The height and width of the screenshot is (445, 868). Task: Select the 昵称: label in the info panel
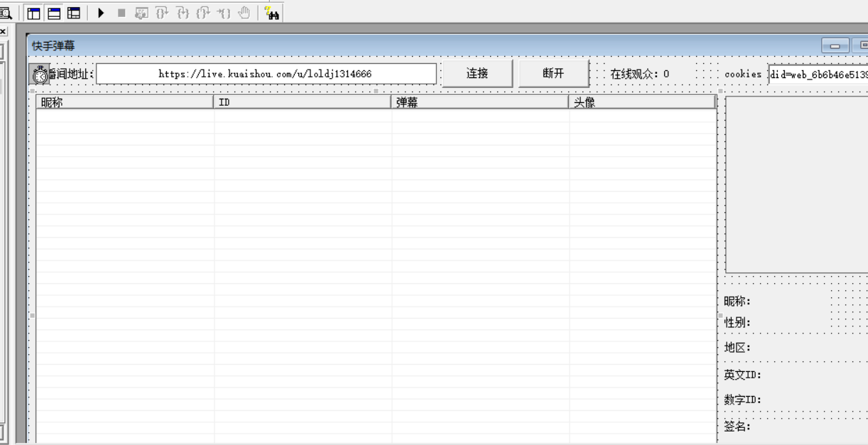click(x=737, y=302)
